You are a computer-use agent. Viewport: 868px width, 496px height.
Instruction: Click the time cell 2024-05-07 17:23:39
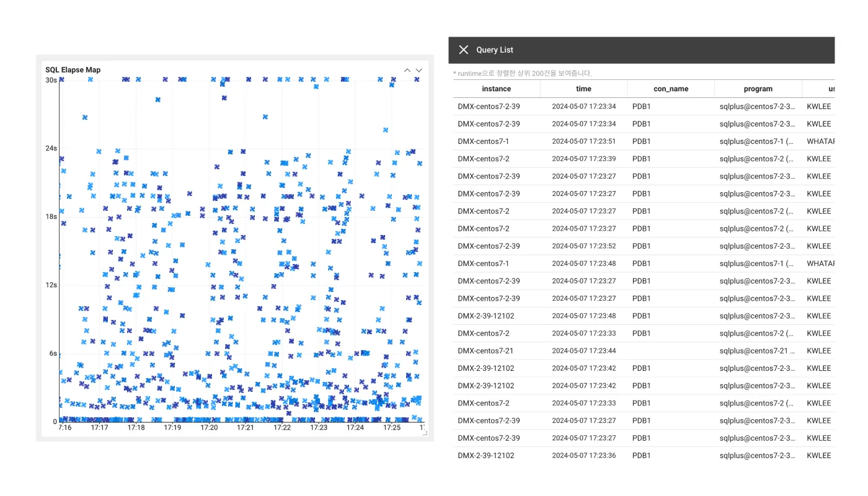coord(584,159)
